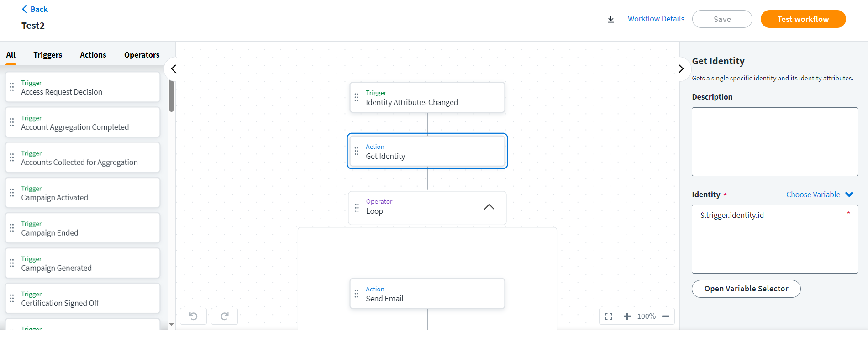
Task: Click the Open Variable Selector button
Action: pos(746,289)
